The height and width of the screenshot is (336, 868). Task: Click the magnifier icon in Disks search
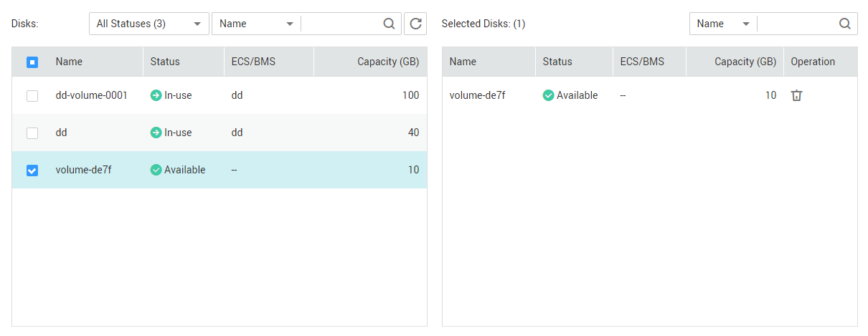pyautogui.click(x=389, y=24)
